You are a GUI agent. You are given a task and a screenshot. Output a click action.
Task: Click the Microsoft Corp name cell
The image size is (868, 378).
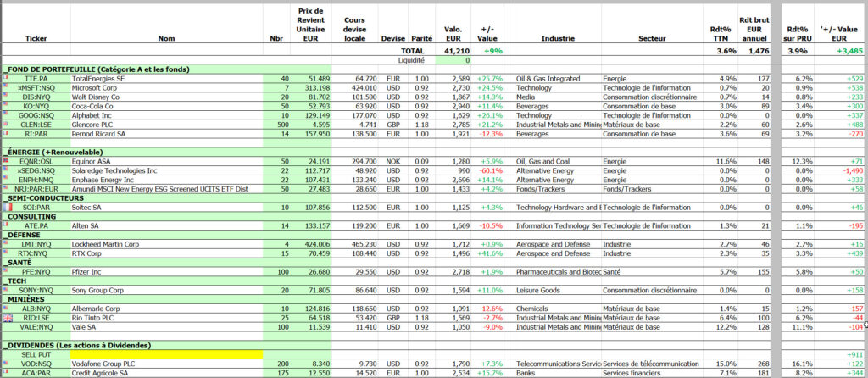167,88
